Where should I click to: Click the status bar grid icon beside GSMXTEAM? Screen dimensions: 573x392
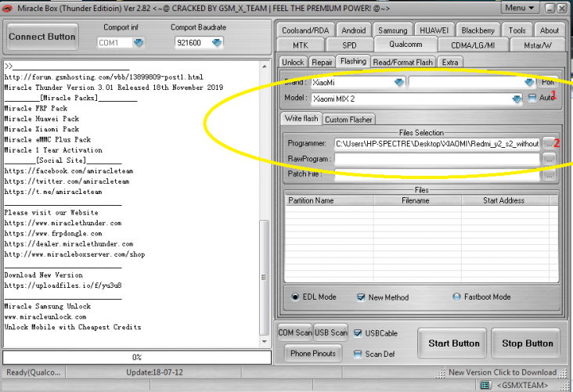tap(485, 385)
